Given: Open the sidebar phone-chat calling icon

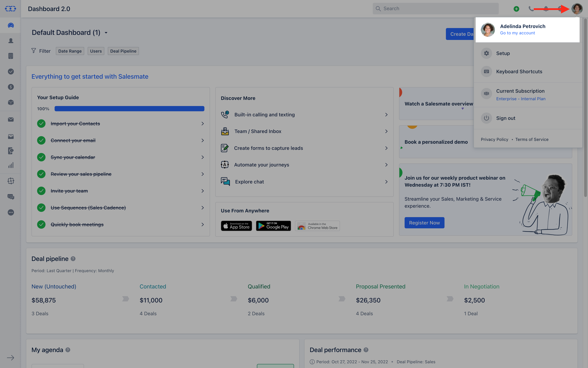Looking at the screenshot, I should point(11,151).
